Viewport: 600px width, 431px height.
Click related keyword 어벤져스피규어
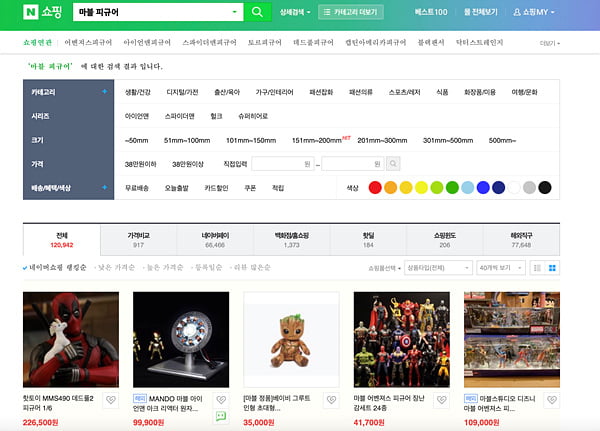coord(88,42)
